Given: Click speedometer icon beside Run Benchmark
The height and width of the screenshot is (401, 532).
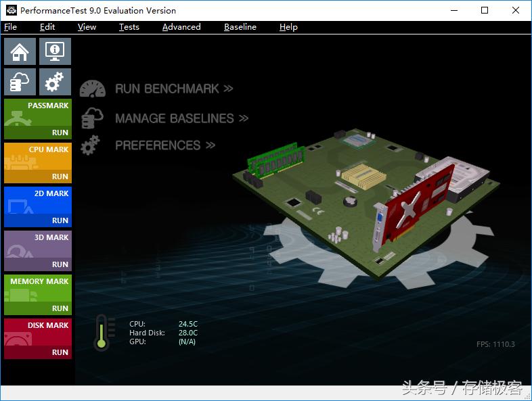Looking at the screenshot, I should [93, 89].
